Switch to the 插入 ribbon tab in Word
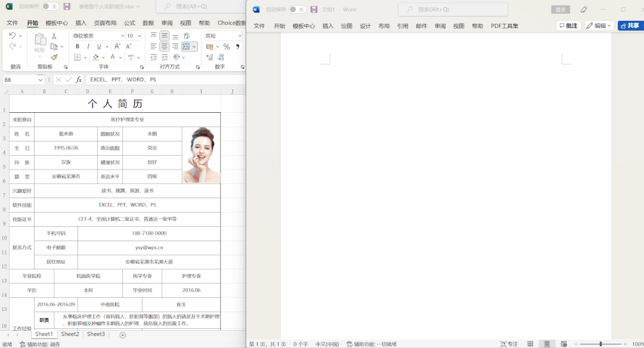The height and width of the screenshot is (348, 644). coord(327,26)
